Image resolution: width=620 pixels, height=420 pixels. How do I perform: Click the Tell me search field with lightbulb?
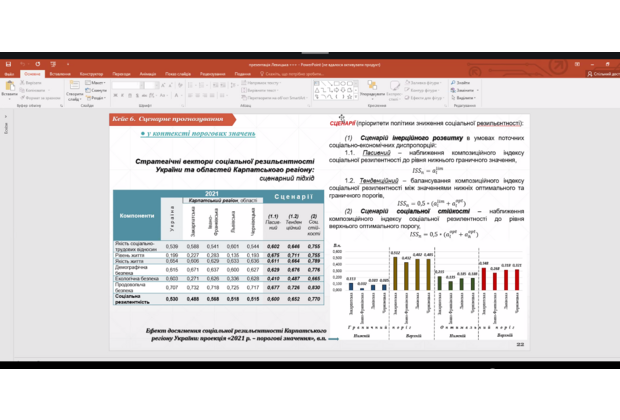click(292, 74)
